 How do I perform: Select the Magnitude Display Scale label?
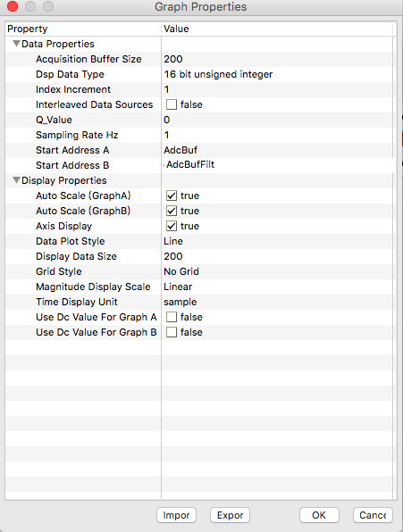coord(93,287)
